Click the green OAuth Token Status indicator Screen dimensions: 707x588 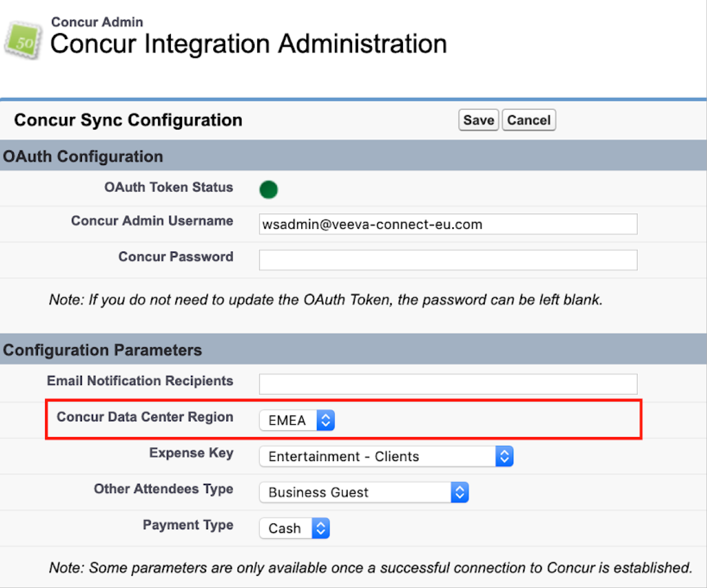pyautogui.click(x=268, y=190)
